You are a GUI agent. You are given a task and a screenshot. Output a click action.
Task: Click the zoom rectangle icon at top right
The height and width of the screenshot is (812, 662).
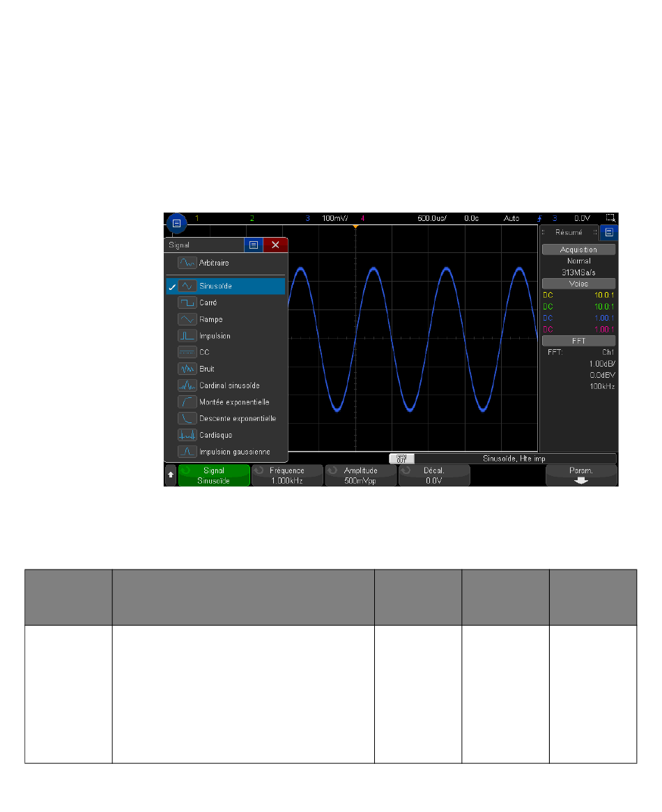pyautogui.click(x=610, y=218)
